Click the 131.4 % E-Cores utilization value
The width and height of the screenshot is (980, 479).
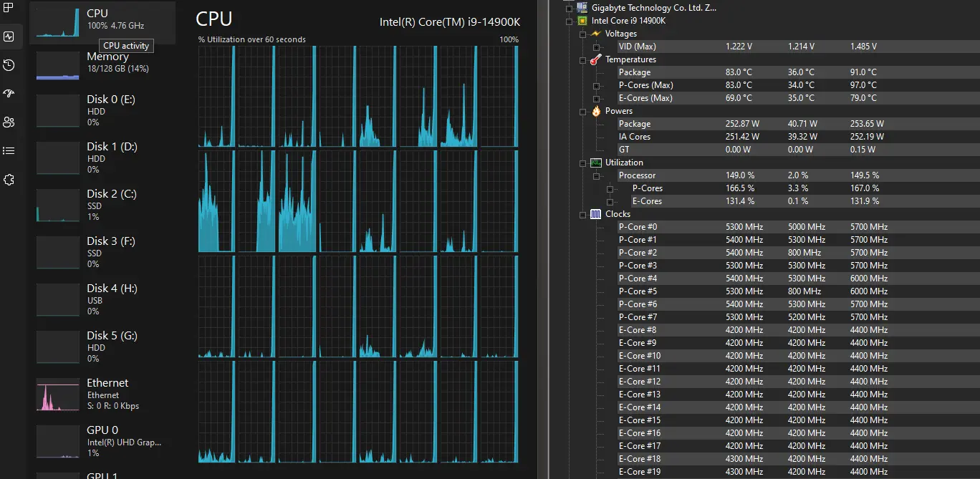[740, 201]
